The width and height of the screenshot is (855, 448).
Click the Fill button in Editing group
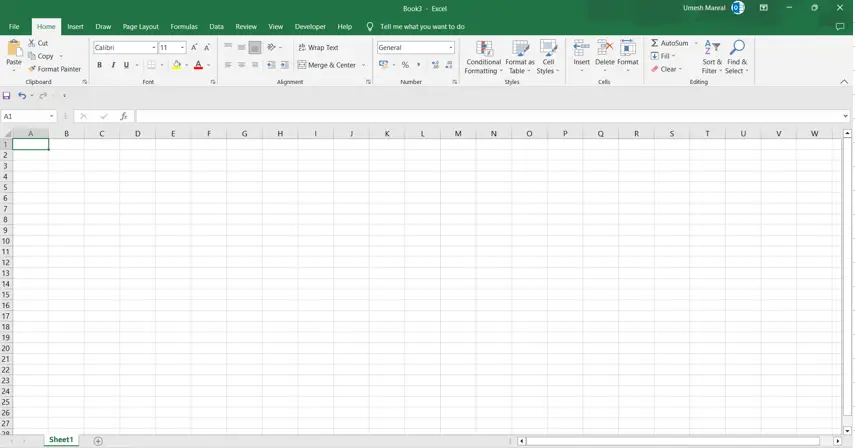[663, 56]
